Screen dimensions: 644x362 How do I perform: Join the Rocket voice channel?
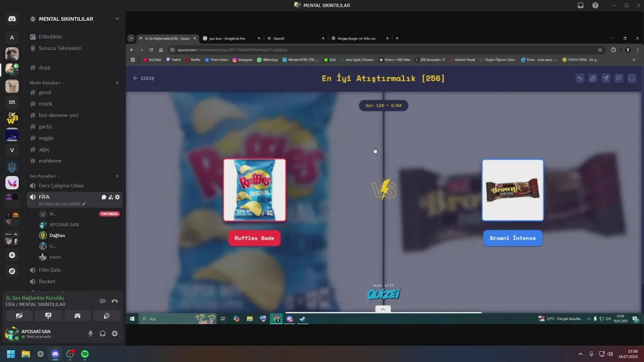click(74, 282)
